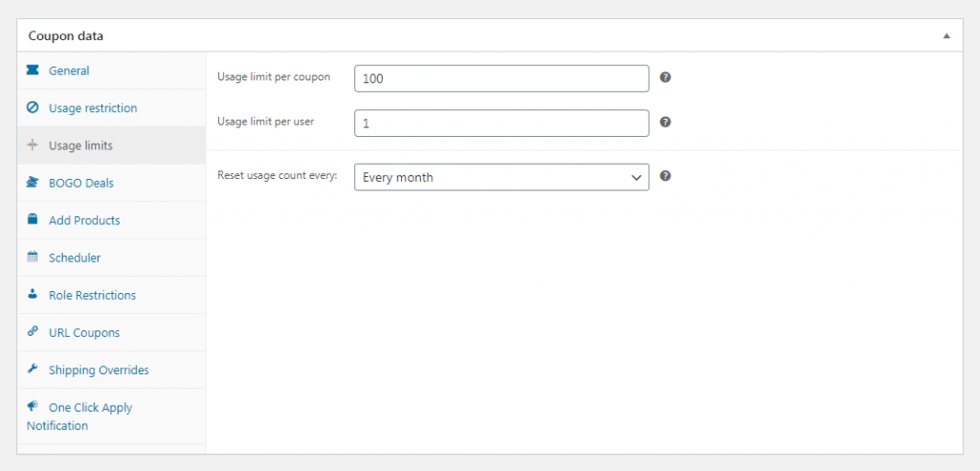
Task: Click the URL Coupons link icon
Action: tap(32, 331)
